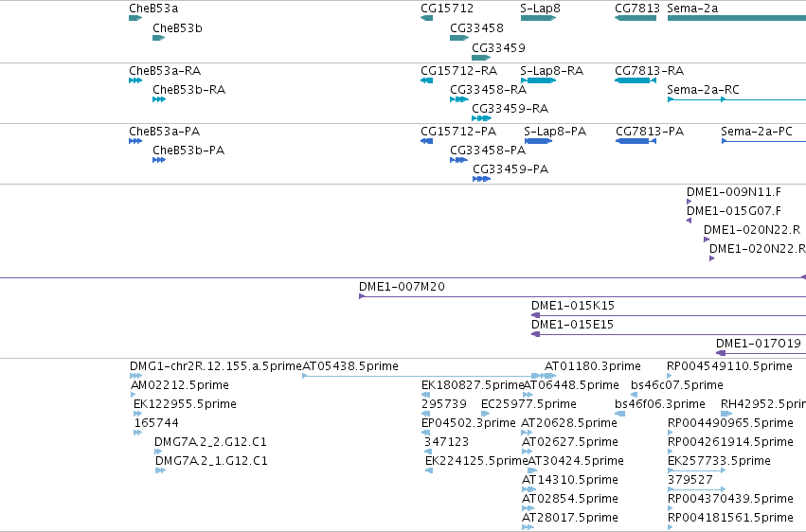Screen dimensions: 806x532
Task: Select the DME1-015G07.F clone end
Action: click(x=689, y=221)
